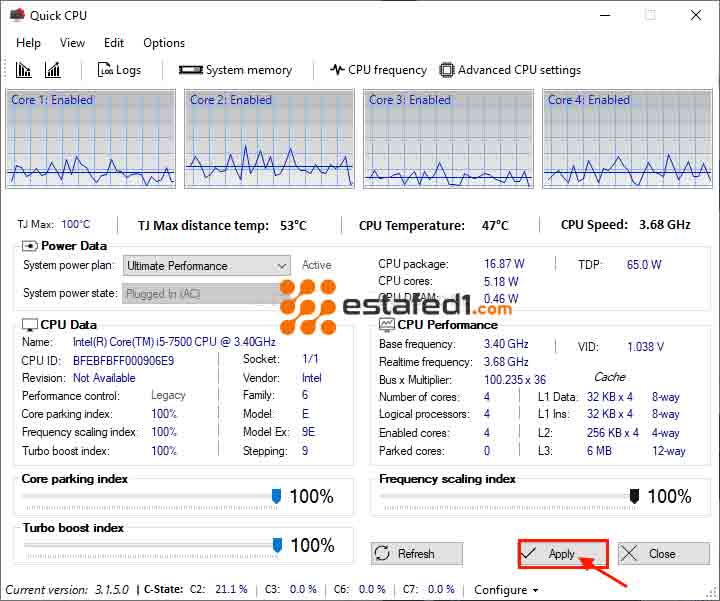
Task: Click the TJ Max distance temp value 53°C
Action: (x=293, y=225)
